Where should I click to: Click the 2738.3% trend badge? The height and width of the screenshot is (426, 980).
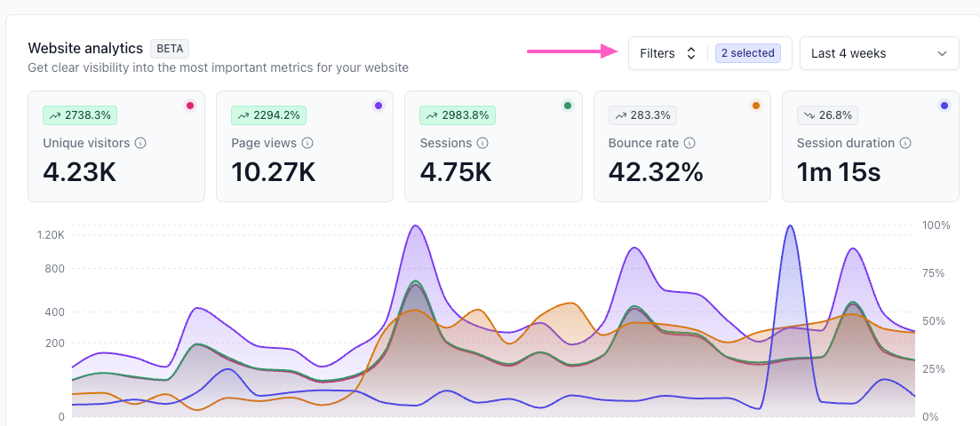[80, 114]
